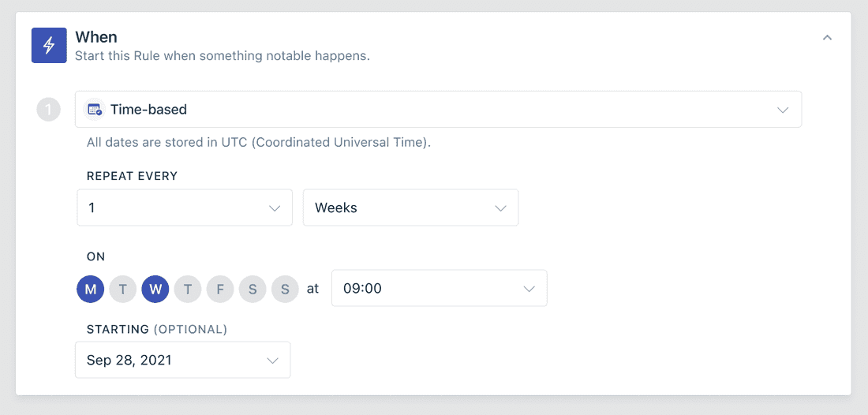Open the repeat interval number dropdown

click(185, 208)
